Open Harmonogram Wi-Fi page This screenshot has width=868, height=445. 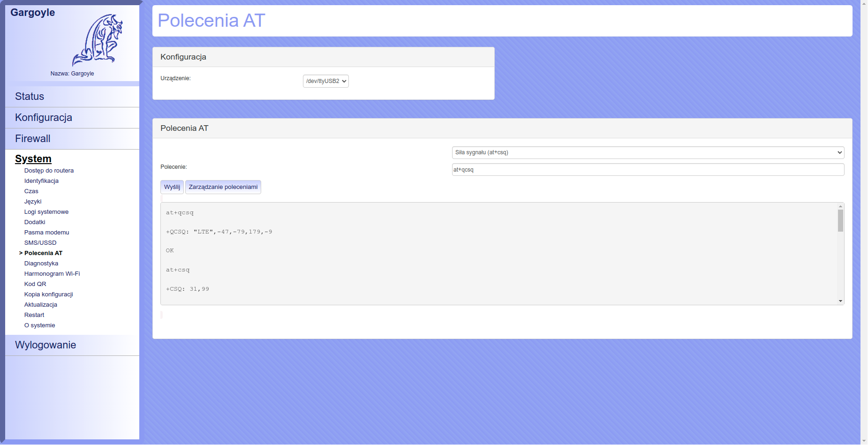52,274
